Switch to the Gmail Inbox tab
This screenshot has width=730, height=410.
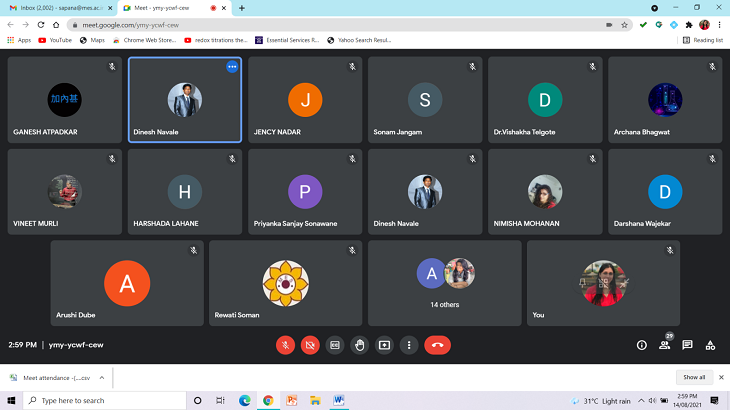55,8
